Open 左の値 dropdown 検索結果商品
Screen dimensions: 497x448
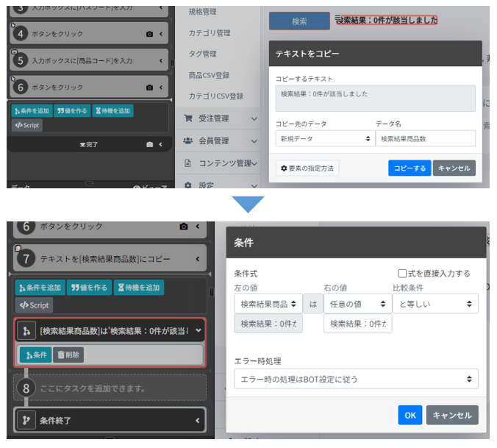tap(268, 304)
